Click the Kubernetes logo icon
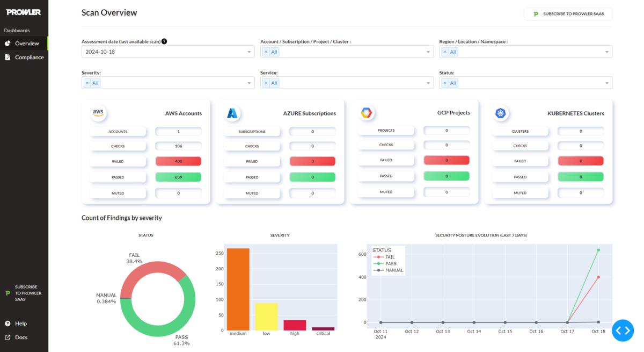 tap(501, 113)
